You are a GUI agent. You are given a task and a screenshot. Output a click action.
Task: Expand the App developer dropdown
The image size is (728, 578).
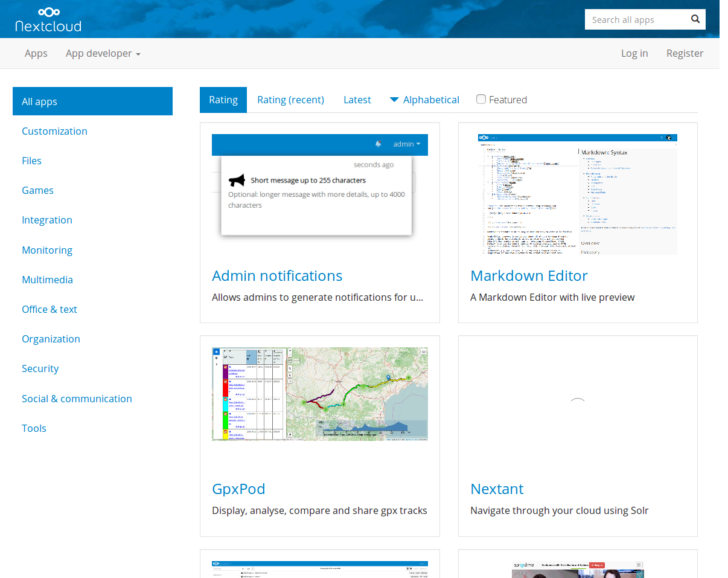click(x=103, y=53)
